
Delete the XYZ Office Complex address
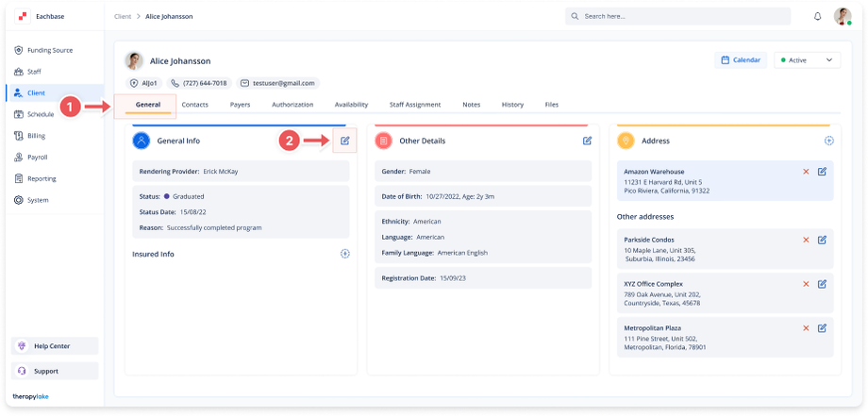coord(806,284)
